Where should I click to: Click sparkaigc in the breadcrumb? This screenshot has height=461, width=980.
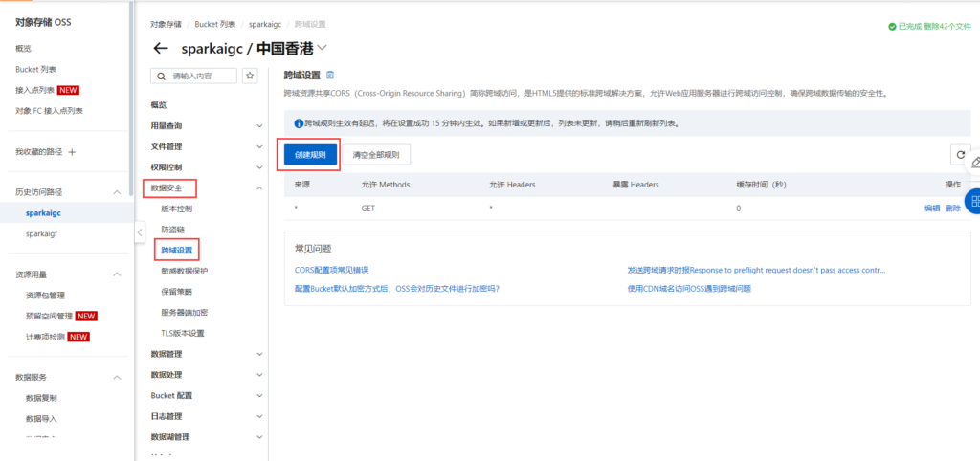coord(265,24)
